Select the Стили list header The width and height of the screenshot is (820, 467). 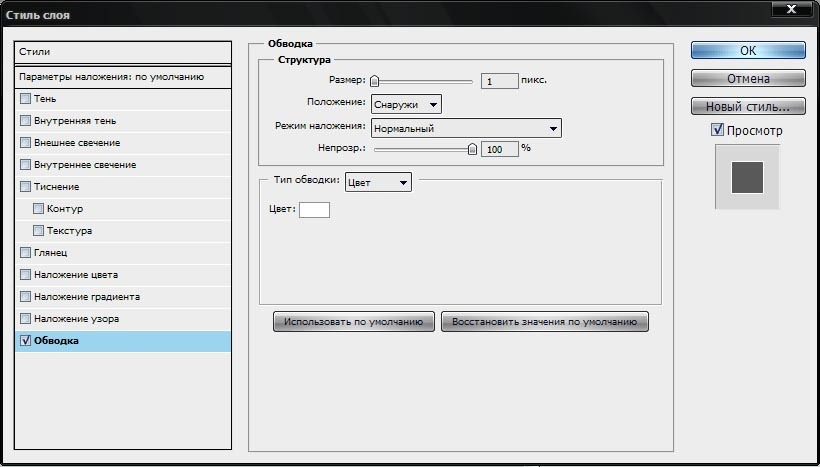coord(122,51)
